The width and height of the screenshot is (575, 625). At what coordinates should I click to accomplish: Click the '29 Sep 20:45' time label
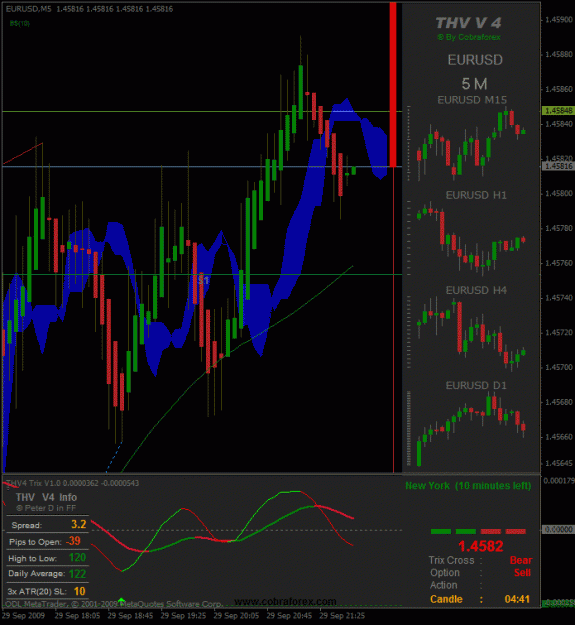(289, 615)
